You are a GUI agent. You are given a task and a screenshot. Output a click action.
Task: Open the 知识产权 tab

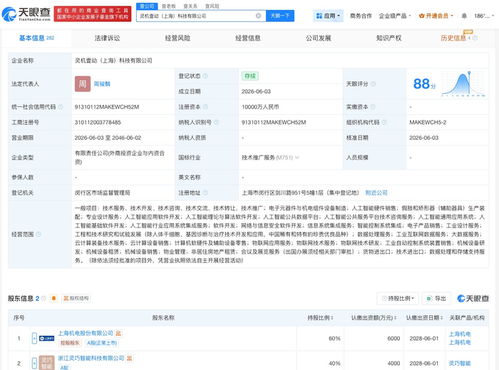point(389,38)
